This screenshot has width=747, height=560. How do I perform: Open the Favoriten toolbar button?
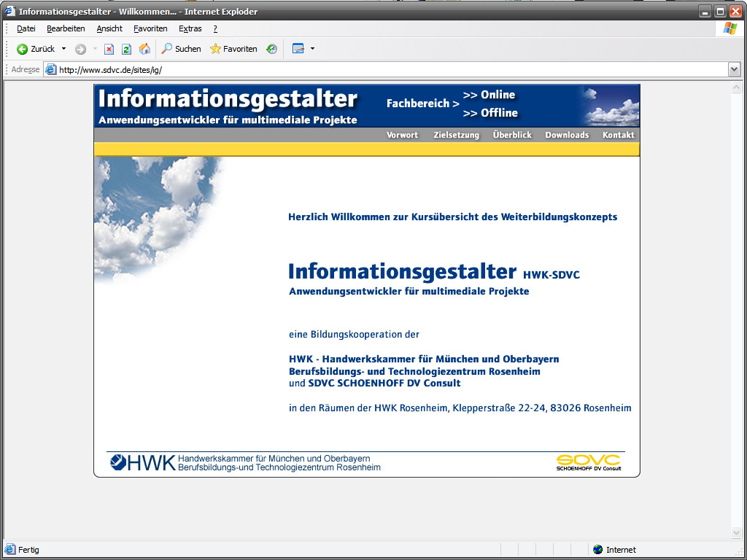(233, 49)
